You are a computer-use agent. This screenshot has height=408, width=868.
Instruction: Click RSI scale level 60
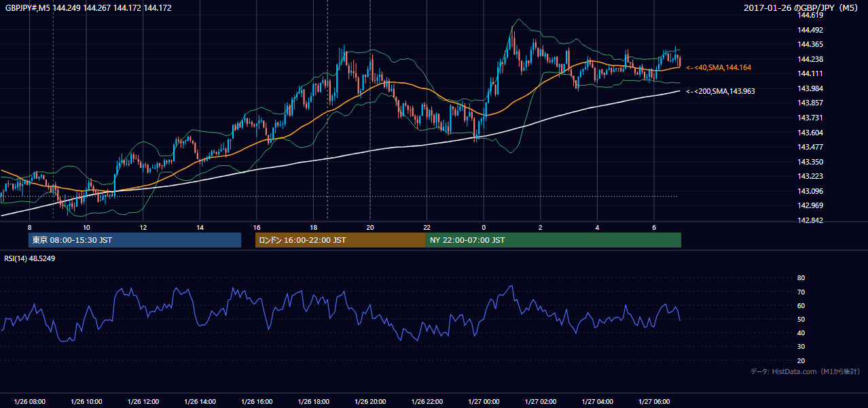801,305
